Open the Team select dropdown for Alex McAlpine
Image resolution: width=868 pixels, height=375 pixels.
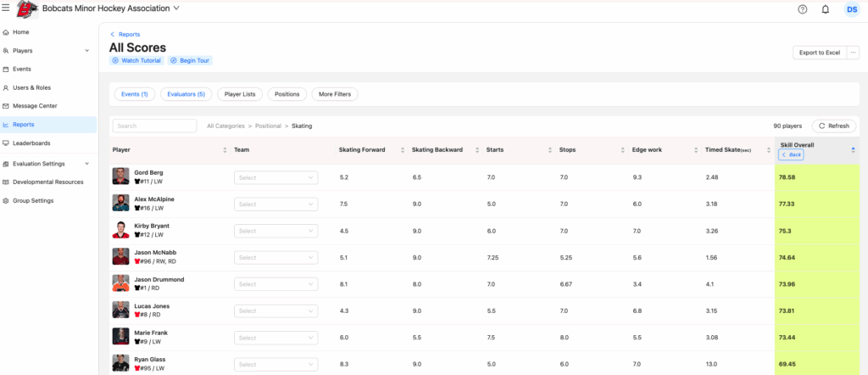pos(275,204)
